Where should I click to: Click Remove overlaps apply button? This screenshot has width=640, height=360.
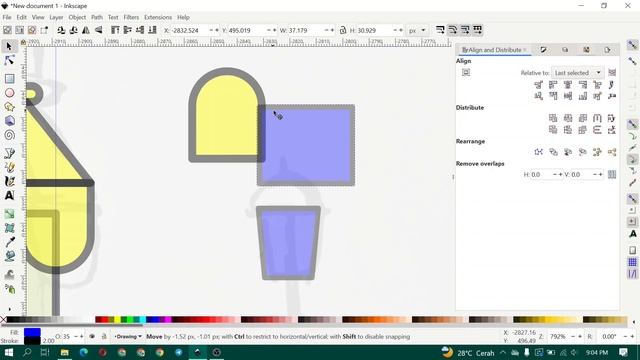coord(612,175)
